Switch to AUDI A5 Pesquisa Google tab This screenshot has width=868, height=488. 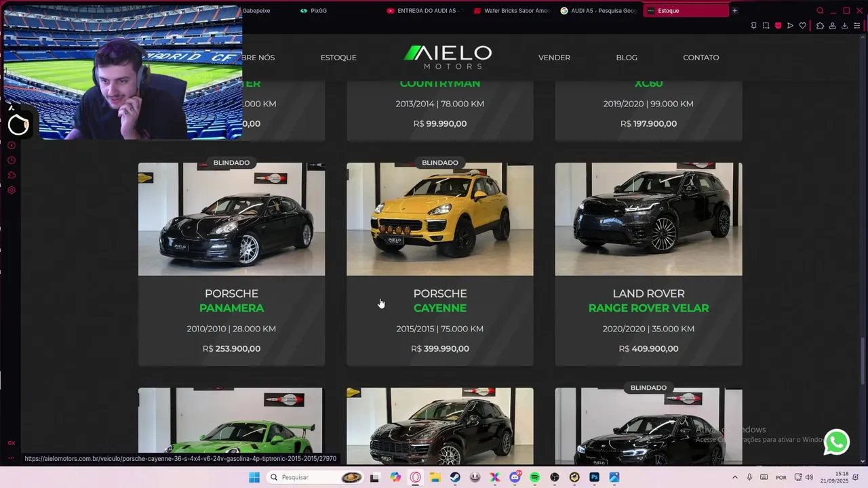pos(599,10)
